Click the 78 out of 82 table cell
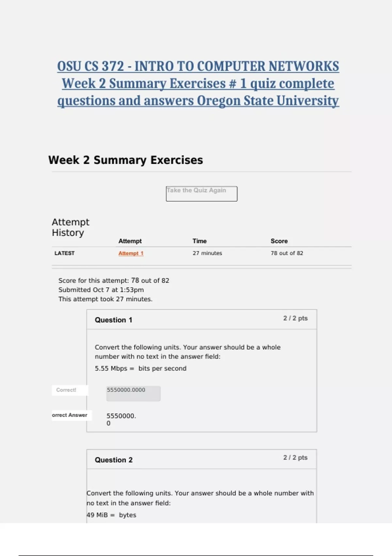The image size is (392, 556). [x=287, y=253]
